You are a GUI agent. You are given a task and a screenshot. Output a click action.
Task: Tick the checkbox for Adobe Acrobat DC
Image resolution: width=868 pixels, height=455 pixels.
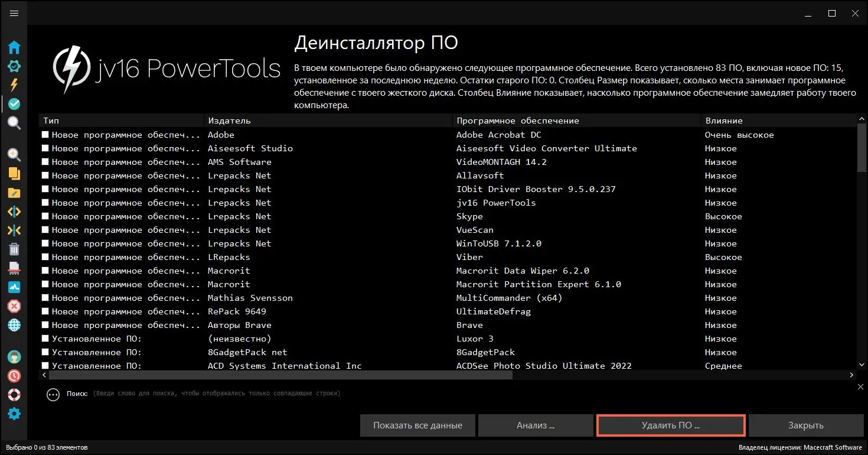[x=45, y=135]
